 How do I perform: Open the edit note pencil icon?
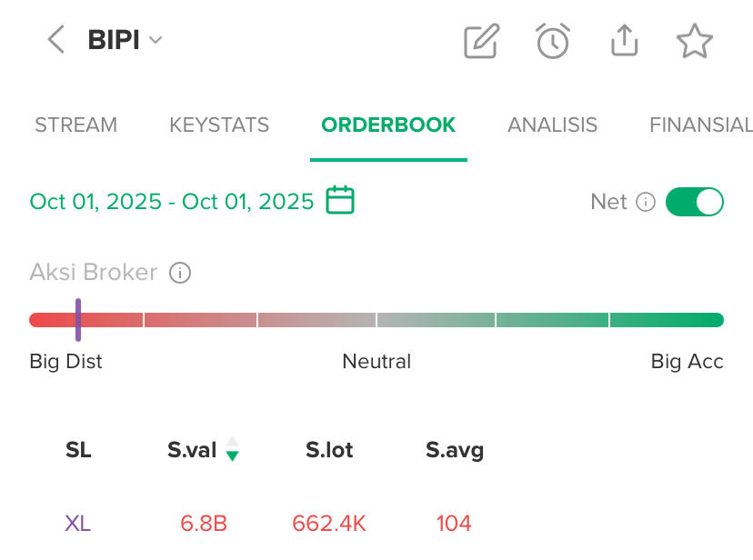point(481,41)
